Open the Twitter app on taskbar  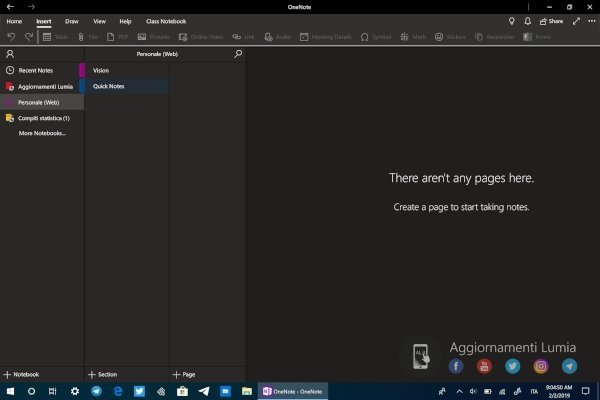click(x=139, y=391)
